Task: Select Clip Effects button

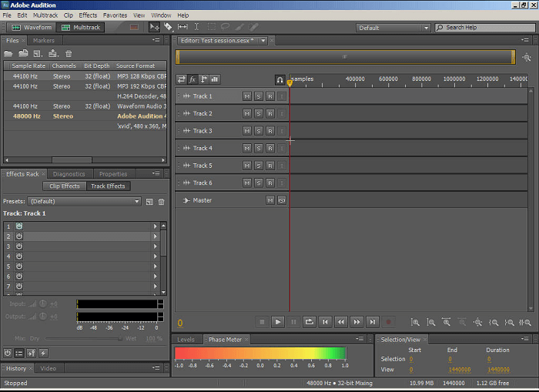Action: tap(64, 186)
